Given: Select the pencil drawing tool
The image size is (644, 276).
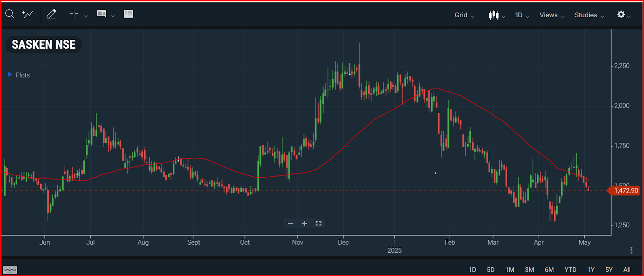Looking at the screenshot, I should (x=52, y=14).
